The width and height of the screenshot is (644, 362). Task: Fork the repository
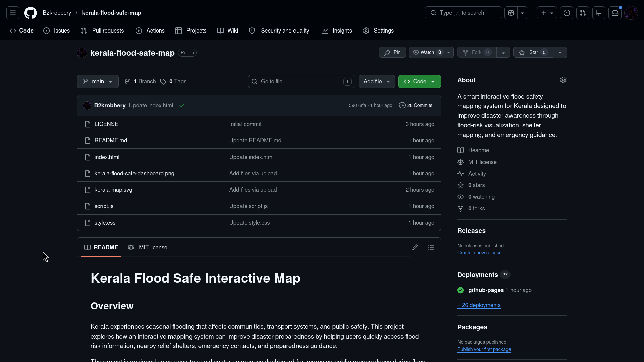point(477,52)
